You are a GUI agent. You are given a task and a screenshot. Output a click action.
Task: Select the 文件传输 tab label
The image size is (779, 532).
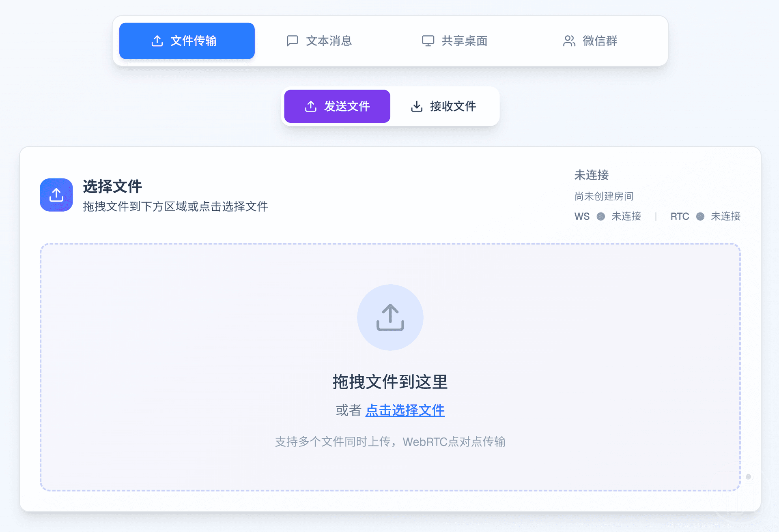[x=194, y=41]
